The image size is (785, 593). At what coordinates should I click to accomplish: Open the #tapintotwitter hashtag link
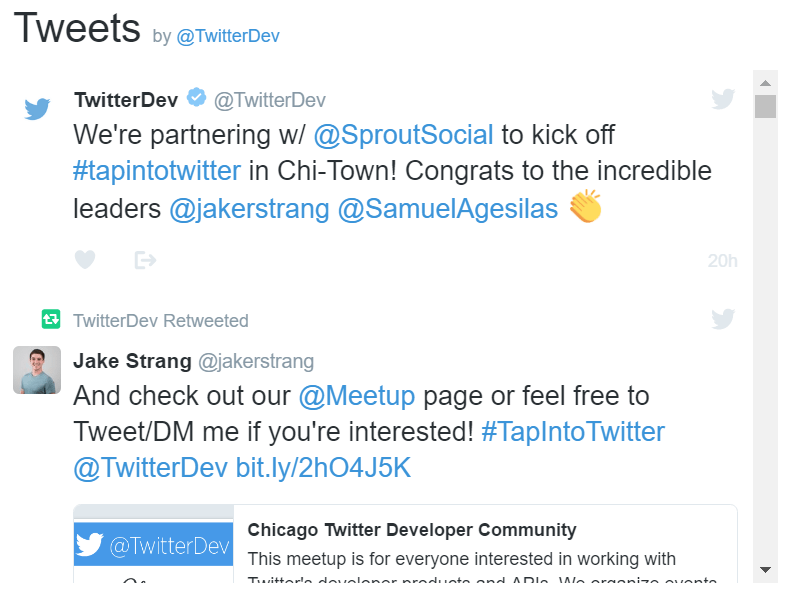(157, 171)
